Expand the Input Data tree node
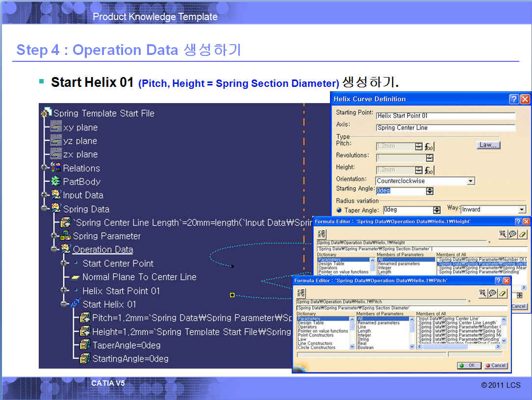Image resolution: width=532 pixels, height=400 pixels. [45, 195]
